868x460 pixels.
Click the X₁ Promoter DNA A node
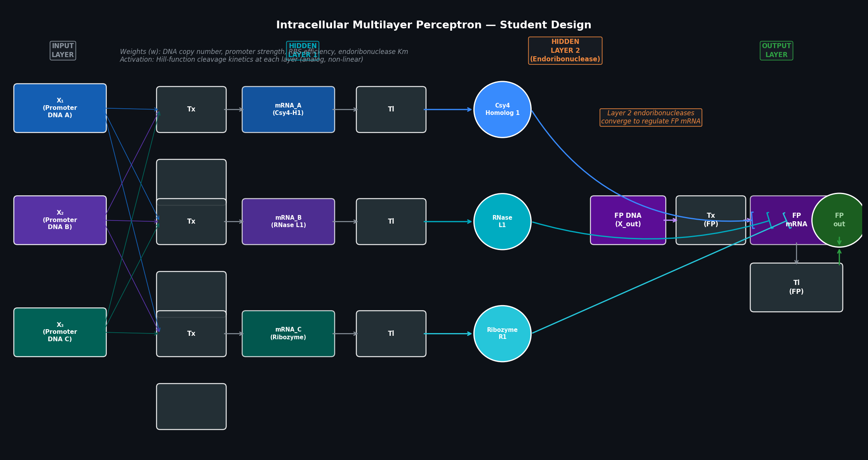click(x=60, y=108)
